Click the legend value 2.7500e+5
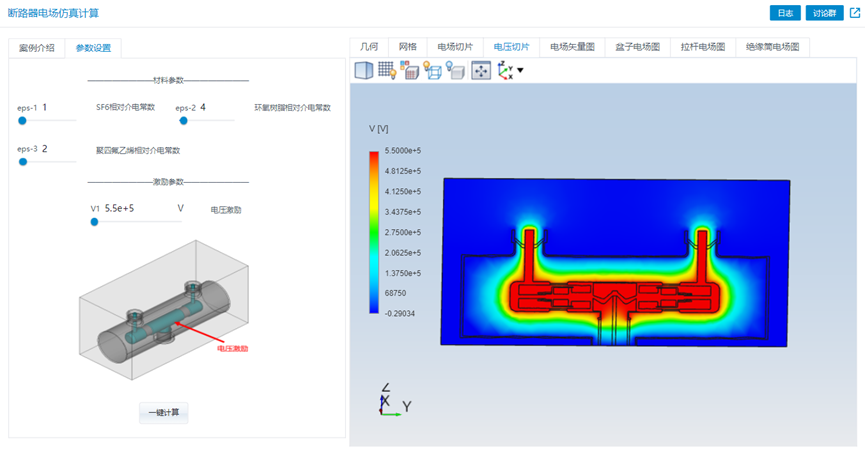The height and width of the screenshot is (453, 865). 403,232
